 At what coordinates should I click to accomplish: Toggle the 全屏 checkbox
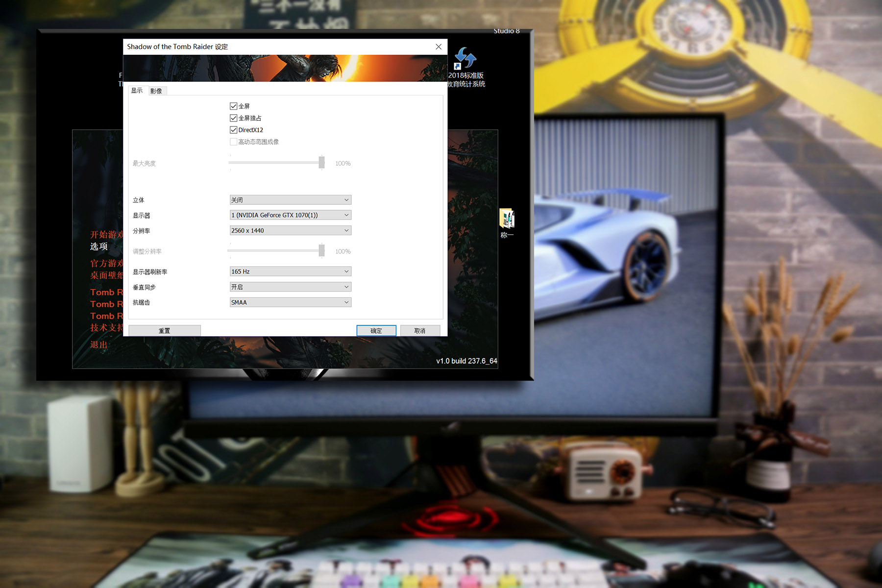234,106
